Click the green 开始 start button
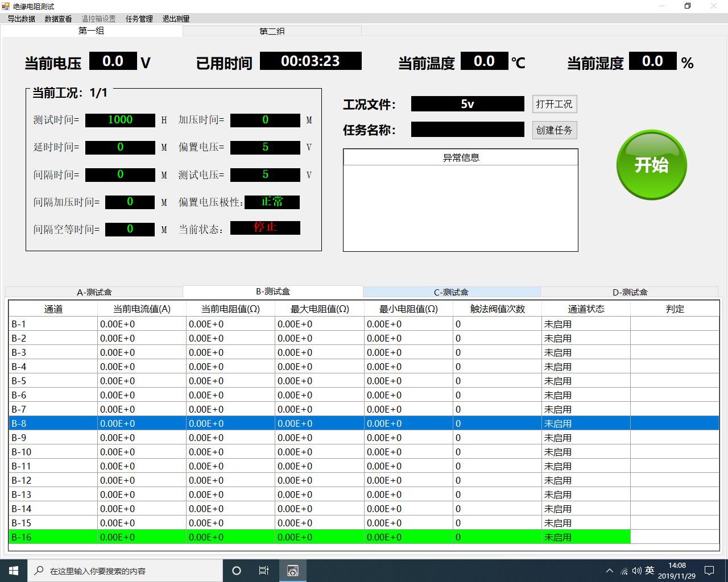This screenshot has width=728, height=582. pyautogui.click(x=651, y=165)
